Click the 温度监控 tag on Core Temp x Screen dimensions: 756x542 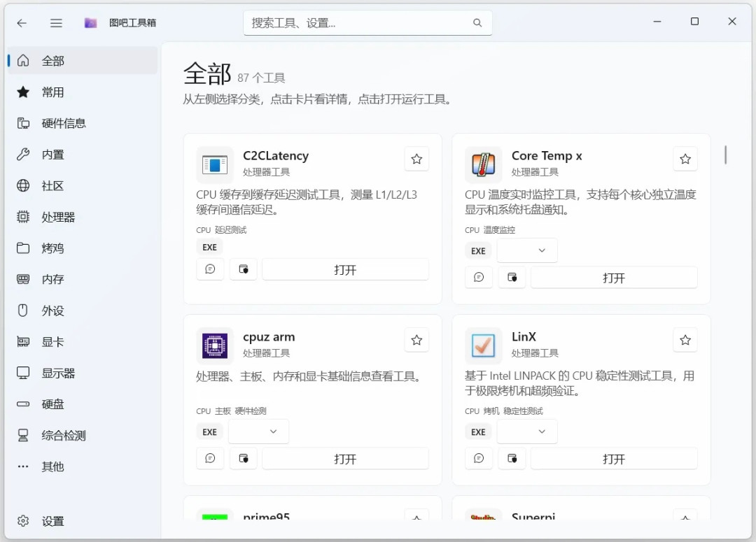pos(499,230)
